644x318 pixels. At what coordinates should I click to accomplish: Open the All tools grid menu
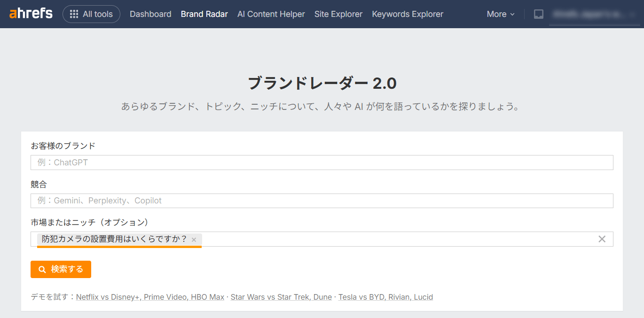click(91, 14)
